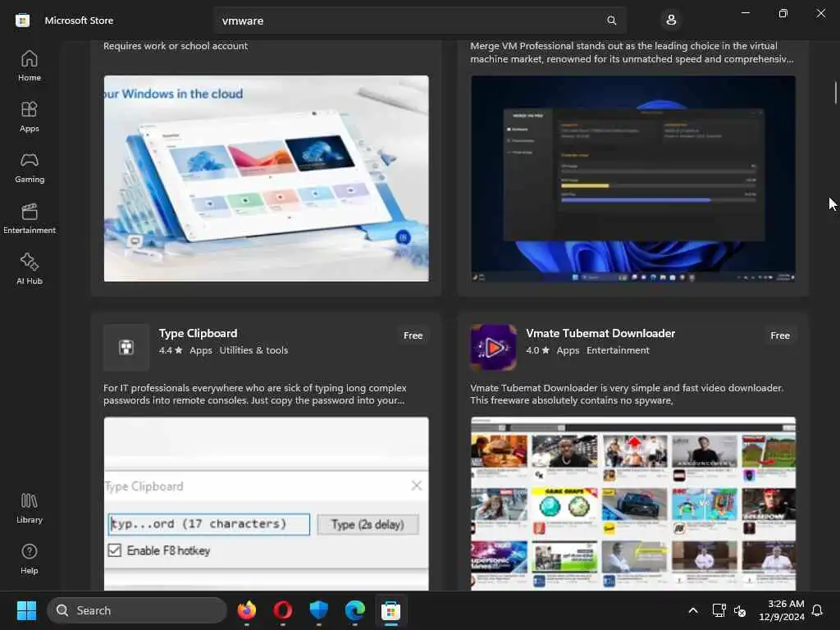Open the Type Clipboard app title
Image resolution: width=840 pixels, height=630 pixels.
(198, 333)
